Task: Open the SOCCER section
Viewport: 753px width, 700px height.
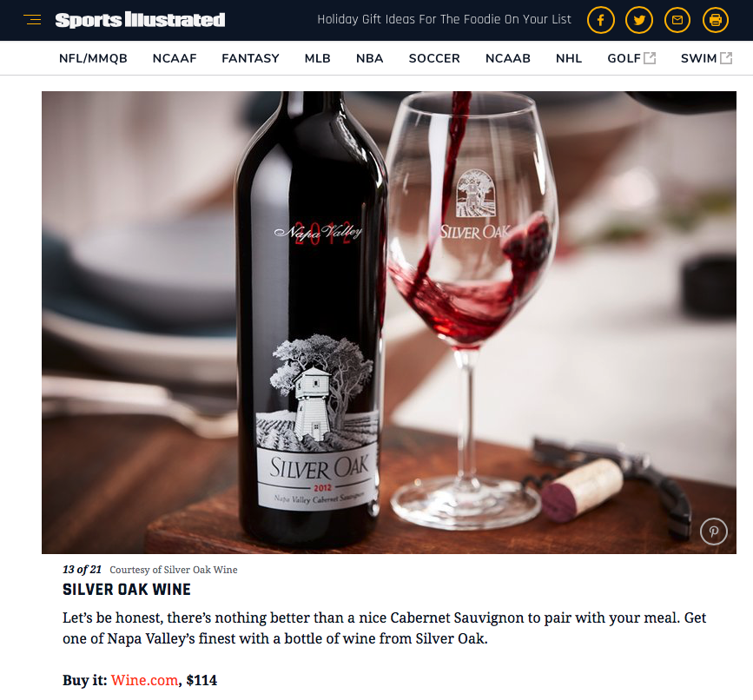Action: [434, 58]
